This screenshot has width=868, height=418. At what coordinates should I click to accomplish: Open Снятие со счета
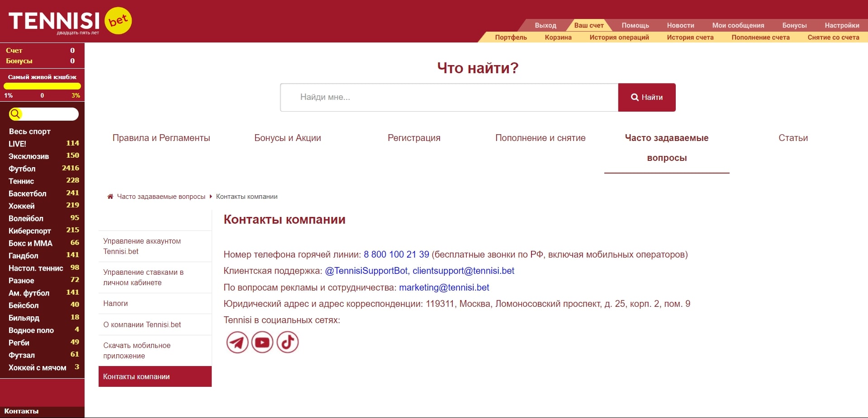[834, 37]
